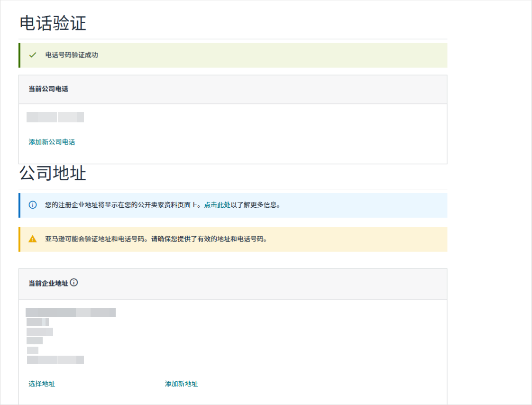This screenshot has width=532, height=405.
Task: Follow the 点击此处 link for more information
Action: pos(217,205)
